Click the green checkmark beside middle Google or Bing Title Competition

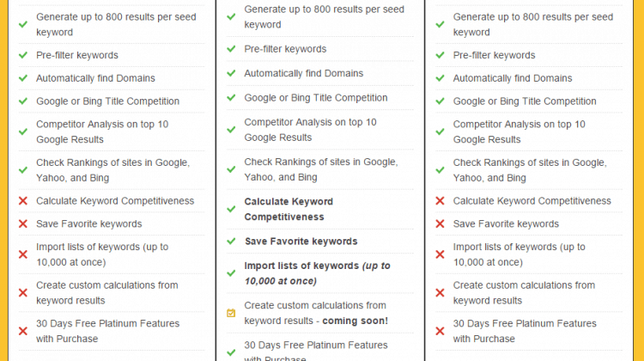click(x=231, y=97)
